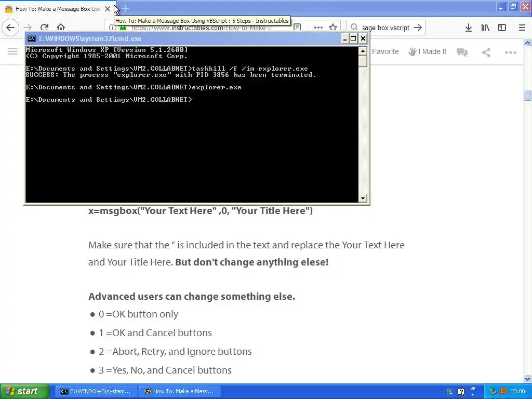Click Firefox page scrollbar thumb
Image resolution: width=532 pixels, height=399 pixels.
coord(527,96)
